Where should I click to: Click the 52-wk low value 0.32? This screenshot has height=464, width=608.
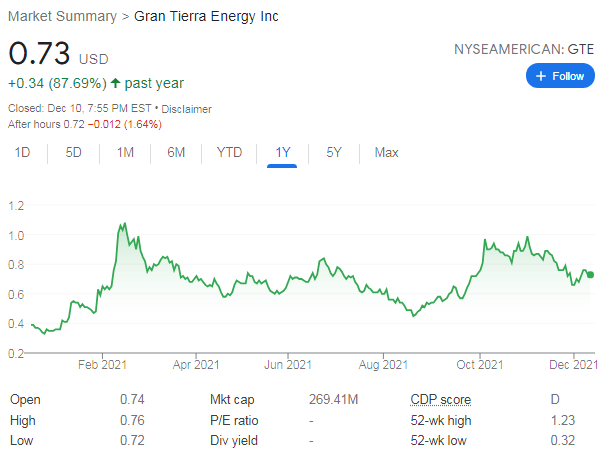coord(563,440)
